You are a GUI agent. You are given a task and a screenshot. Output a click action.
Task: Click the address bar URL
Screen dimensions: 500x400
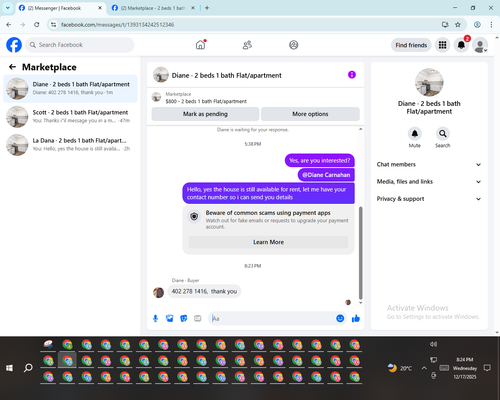click(117, 25)
